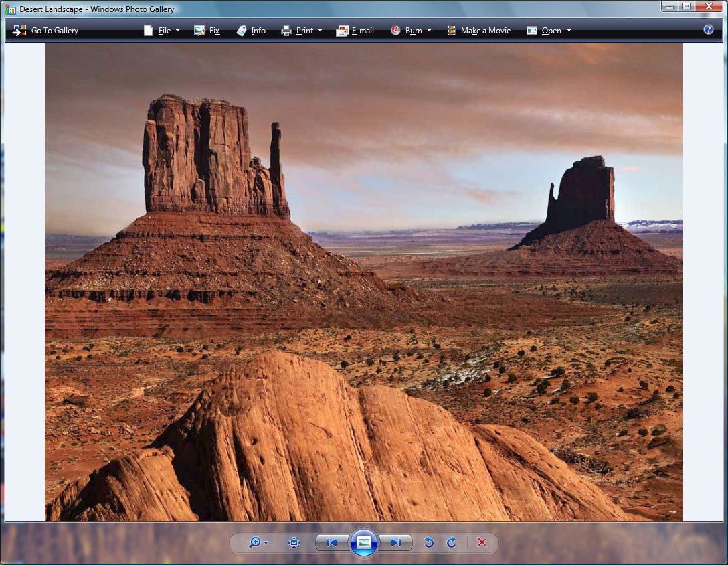
Task: Expand the Open dropdown arrow
Action: [569, 31]
